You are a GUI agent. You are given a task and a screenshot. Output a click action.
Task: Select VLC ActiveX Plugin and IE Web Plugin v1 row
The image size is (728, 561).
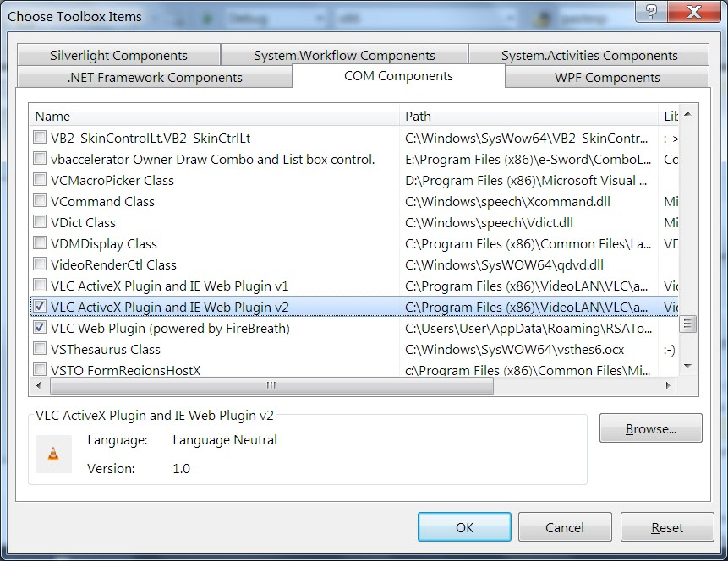(x=354, y=286)
